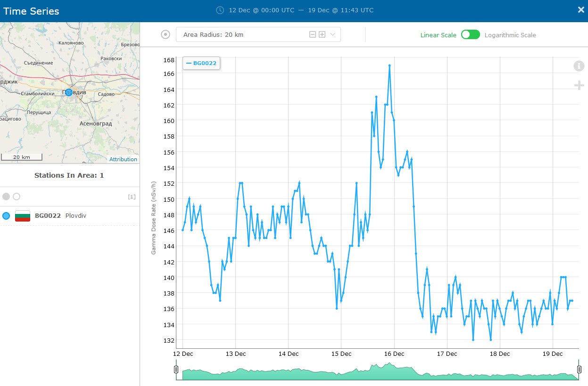588x386 pixels.
Task: Close the Time Series panel
Action: (x=581, y=10)
